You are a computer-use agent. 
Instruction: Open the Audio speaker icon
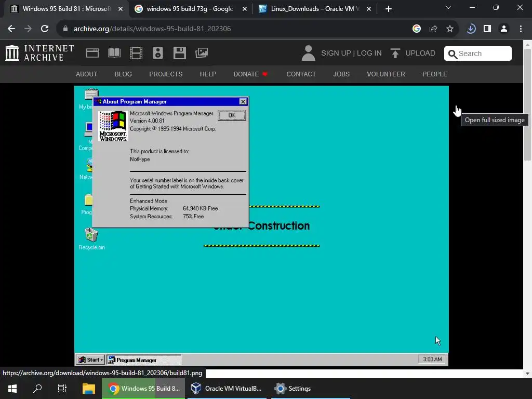158,53
